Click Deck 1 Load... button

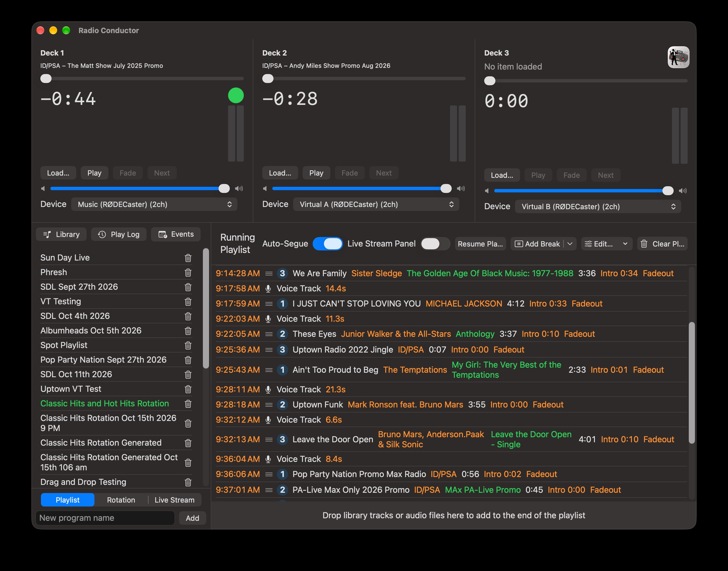[58, 173]
